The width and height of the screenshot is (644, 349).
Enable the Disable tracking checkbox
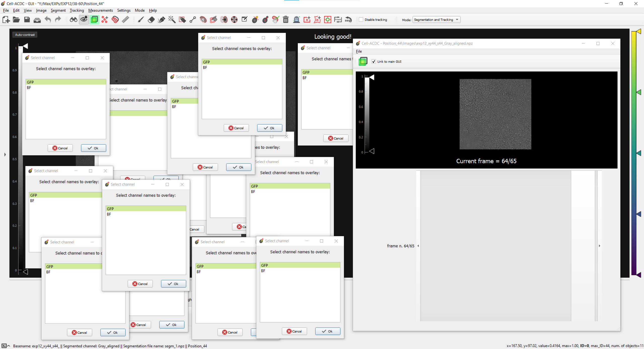pos(361,19)
